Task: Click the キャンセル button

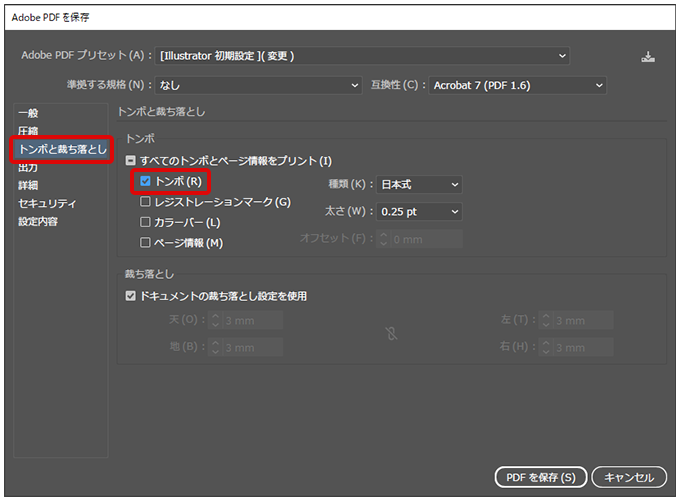Action: [629, 477]
